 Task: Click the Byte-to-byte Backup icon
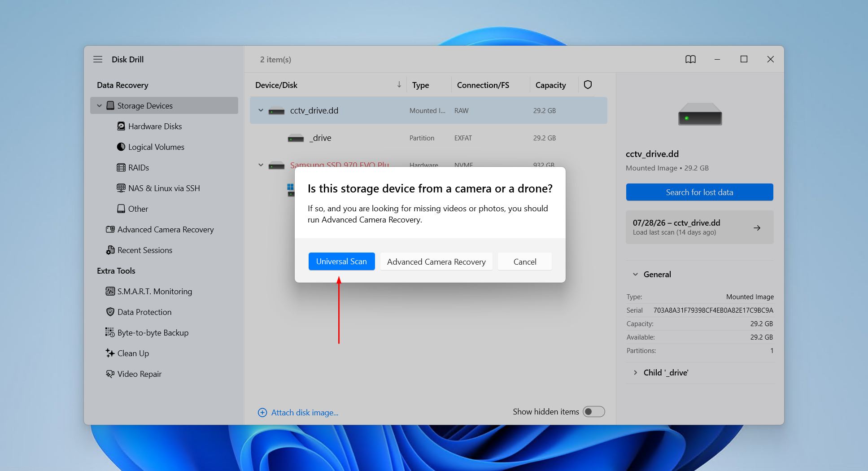point(110,332)
